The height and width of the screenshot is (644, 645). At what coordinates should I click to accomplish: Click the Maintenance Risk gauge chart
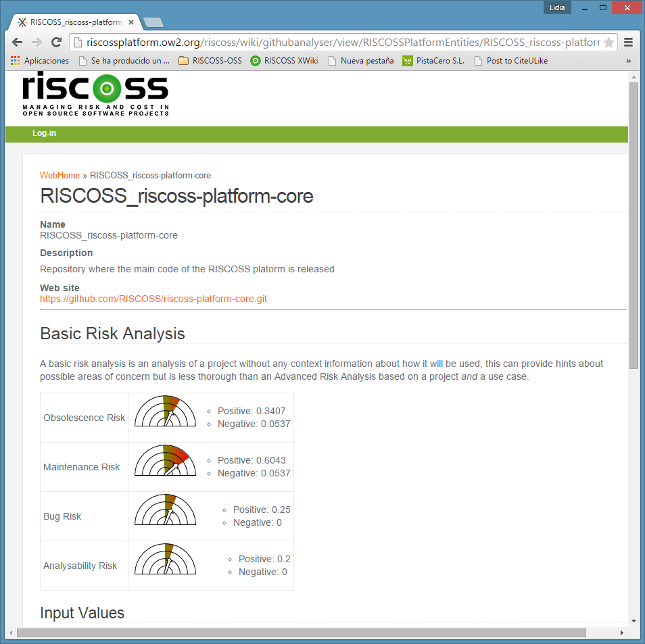pyautogui.click(x=165, y=461)
